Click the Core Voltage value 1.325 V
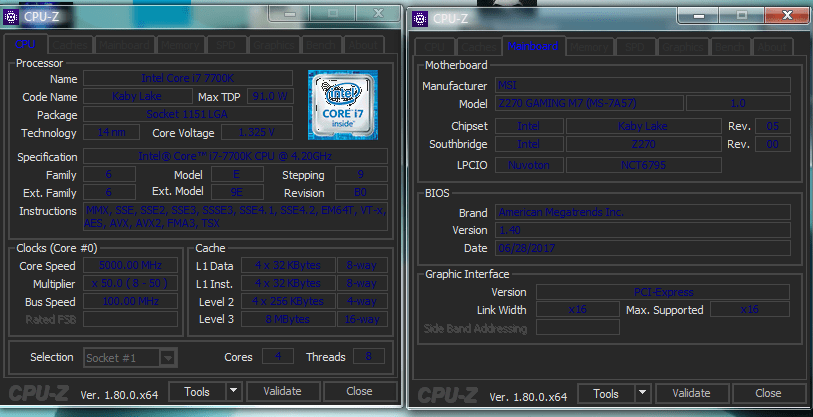The image size is (813, 417). pos(257,132)
